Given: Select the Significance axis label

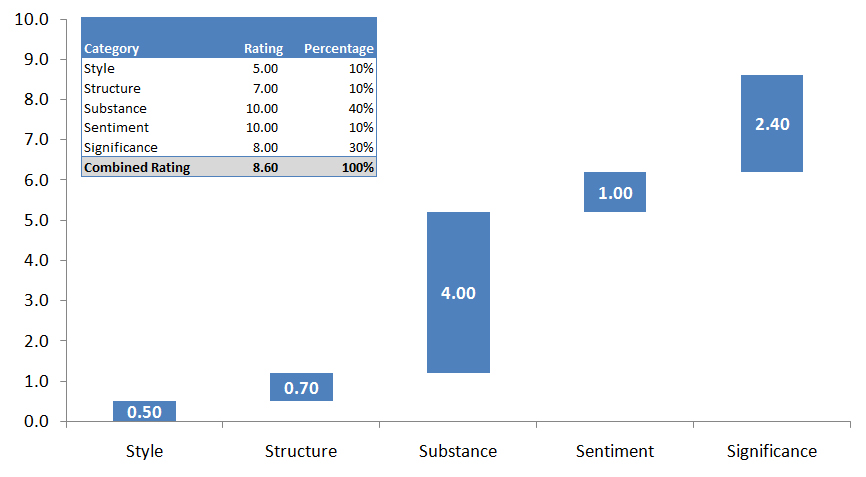Looking at the screenshot, I should [x=772, y=451].
